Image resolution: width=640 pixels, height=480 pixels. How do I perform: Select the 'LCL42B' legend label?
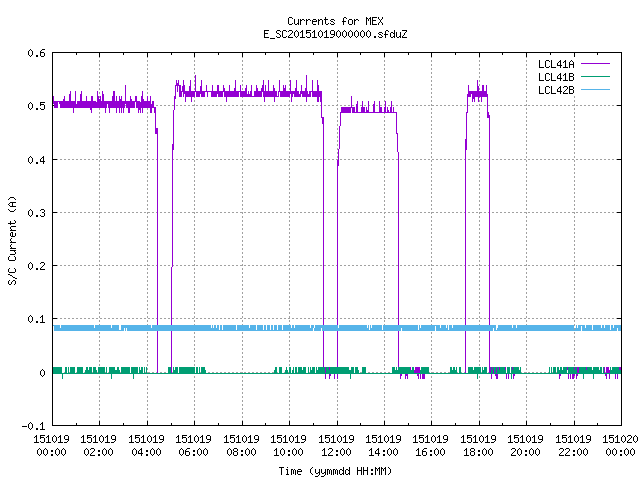556,90
